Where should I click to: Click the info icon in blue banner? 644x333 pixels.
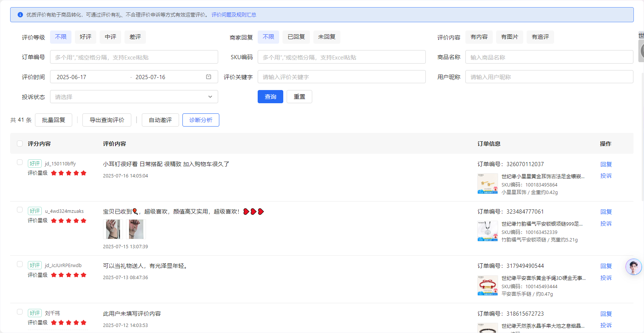(x=20, y=15)
